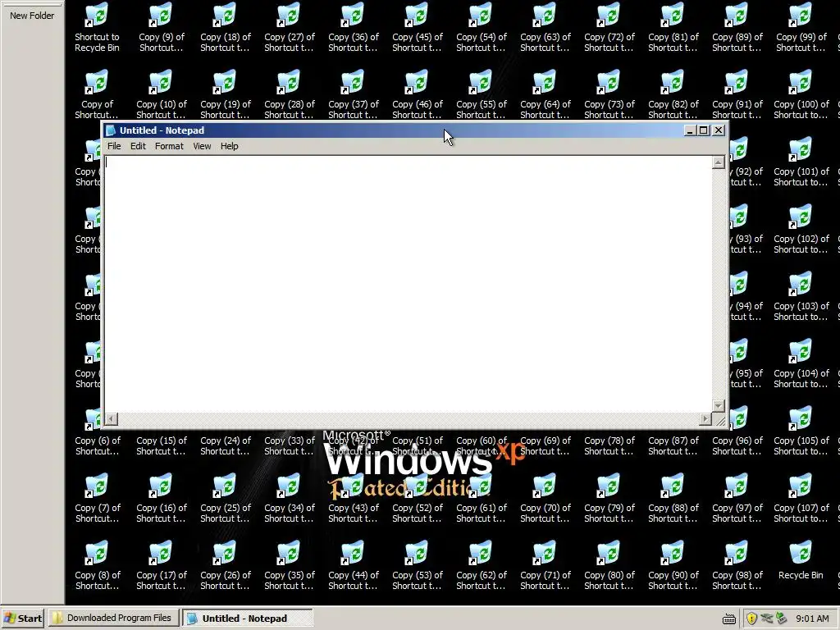Maximize the Untitled Notepad window

(704, 130)
